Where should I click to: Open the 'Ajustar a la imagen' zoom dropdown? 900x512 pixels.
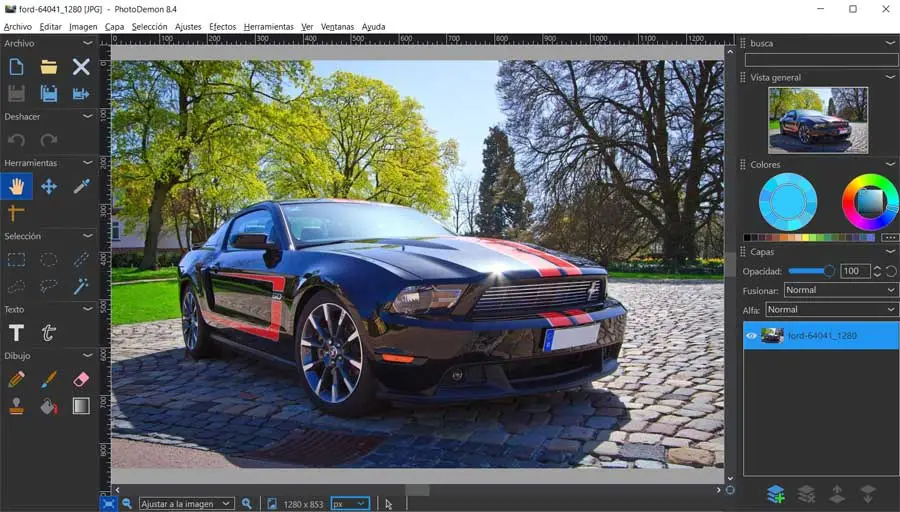186,504
